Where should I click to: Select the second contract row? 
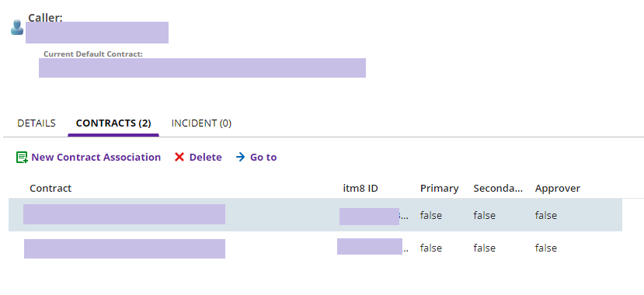pyautogui.click(x=315, y=248)
